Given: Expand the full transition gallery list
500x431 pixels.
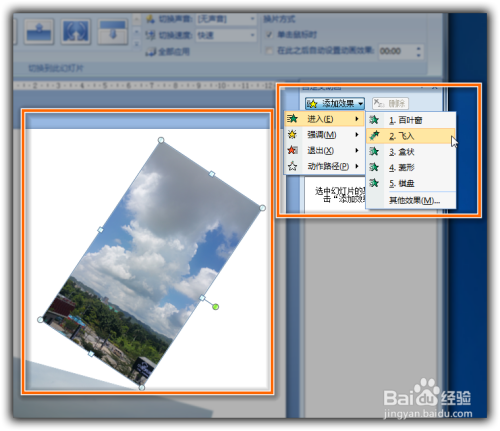Looking at the screenshot, I should pos(137,44).
